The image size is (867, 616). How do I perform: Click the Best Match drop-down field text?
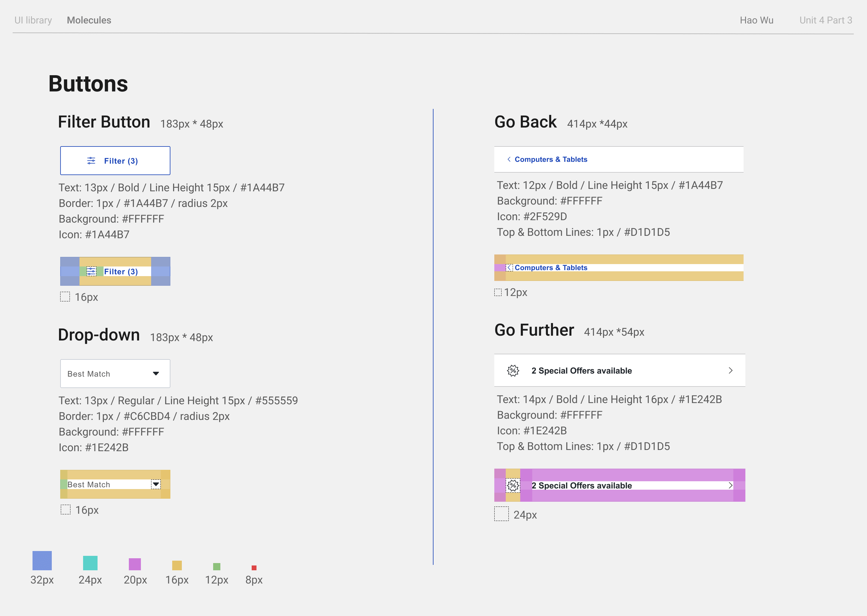[89, 374]
